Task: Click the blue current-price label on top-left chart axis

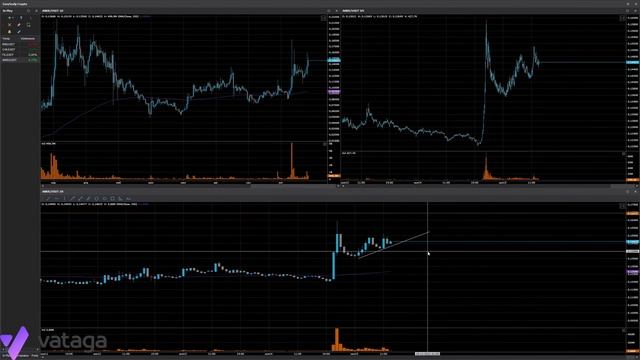Action: pyautogui.click(x=334, y=60)
